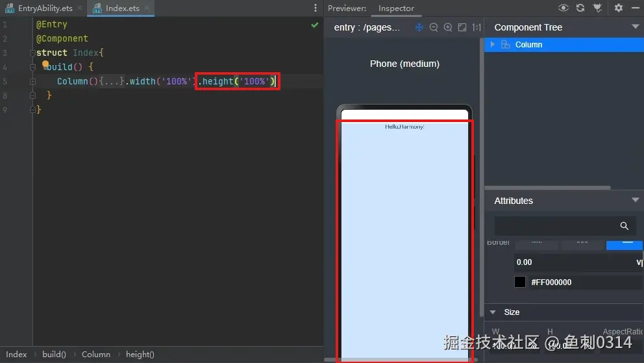The width and height of the screenshot is (644, 363).
Task: Click the #FF000000 color value field
Action: [x=586, y=282]
